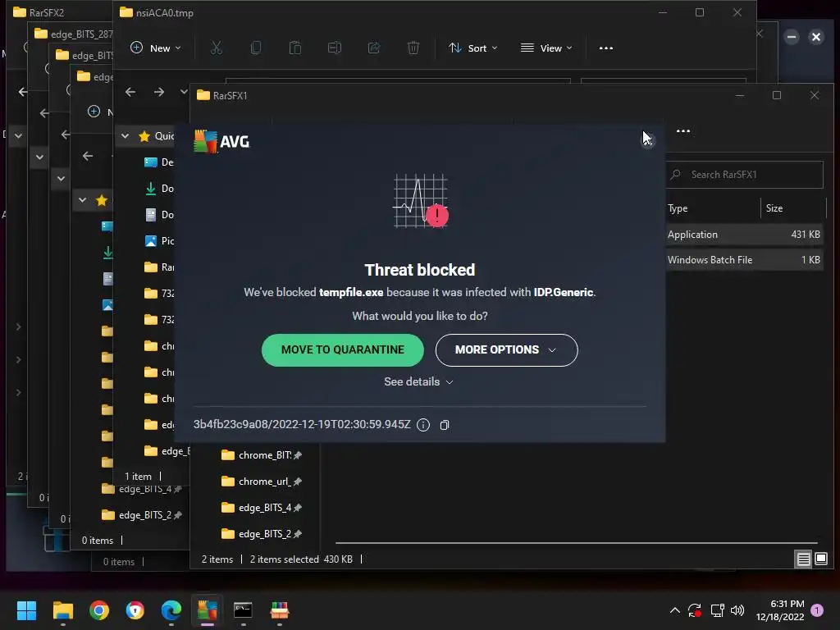Copy the threat ID to clipboard
Screen dimensions: 840x630
(444, 425)
